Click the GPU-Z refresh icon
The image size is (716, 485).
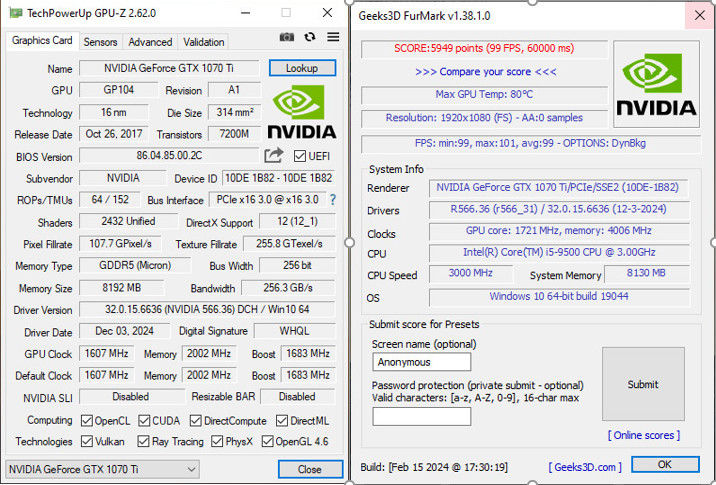tap(310, 37)
